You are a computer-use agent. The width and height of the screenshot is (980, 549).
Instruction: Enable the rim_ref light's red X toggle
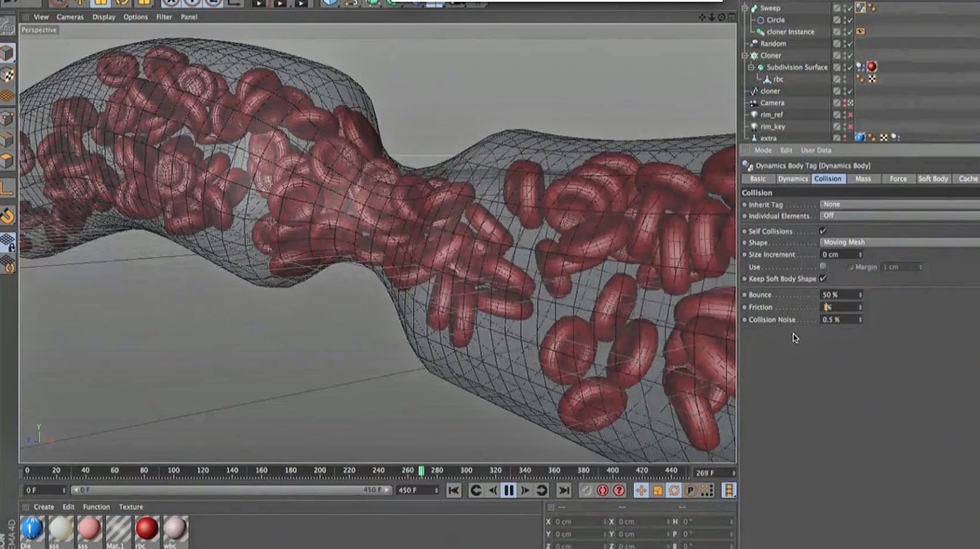pyautogui.click(x=850, y=114)
